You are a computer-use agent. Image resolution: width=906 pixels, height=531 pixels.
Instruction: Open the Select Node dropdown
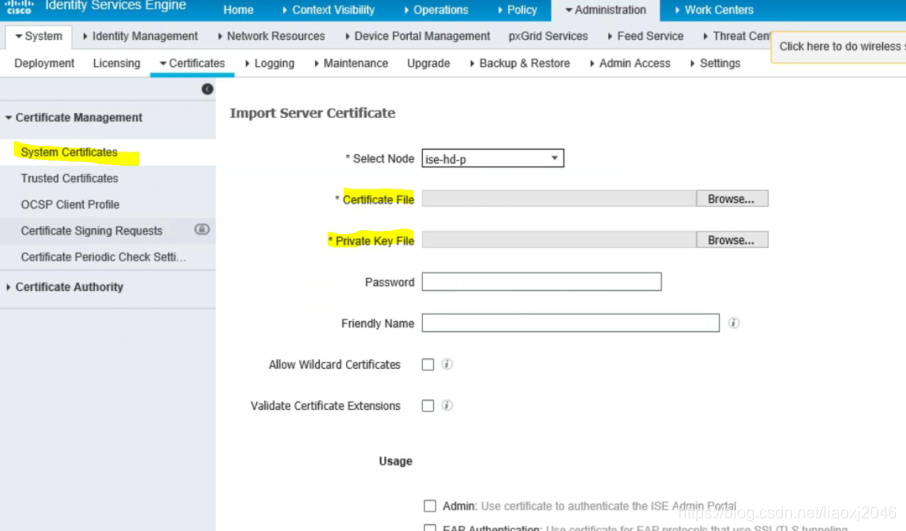tap(493, 158)
